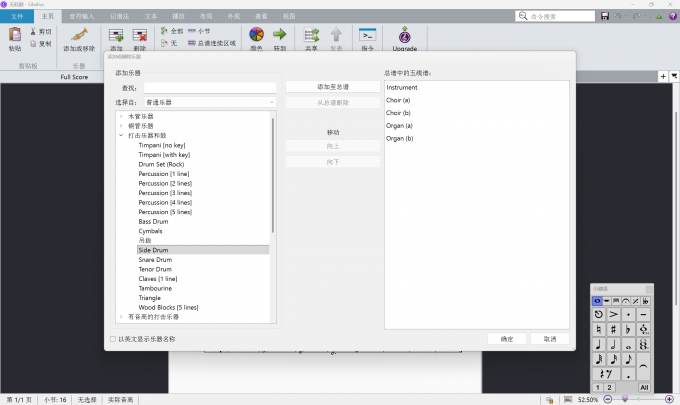Image resolution: width=680 pixels, height=405 pixels.
Task: Click the command search box
Action: click(x=555, y=16)
